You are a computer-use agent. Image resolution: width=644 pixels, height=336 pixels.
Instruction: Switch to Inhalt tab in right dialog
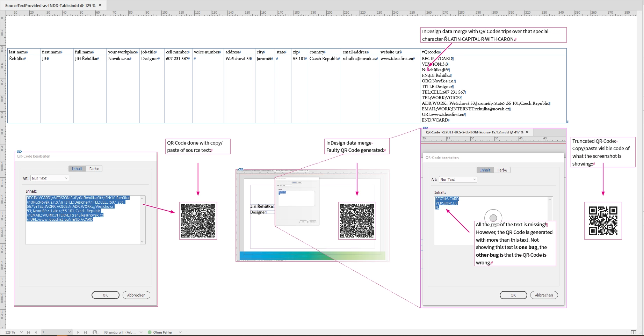tap(485, 170)
